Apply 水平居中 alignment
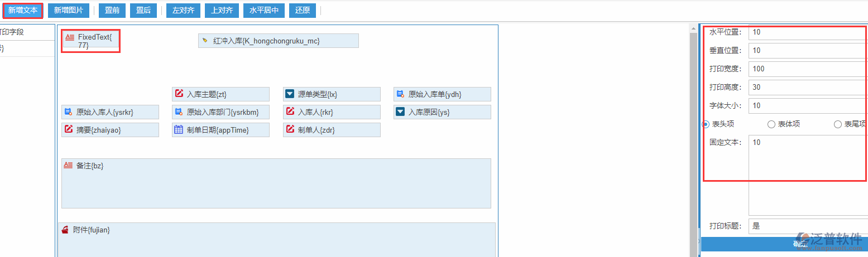 pyautogui.click(x=265, y=10)
